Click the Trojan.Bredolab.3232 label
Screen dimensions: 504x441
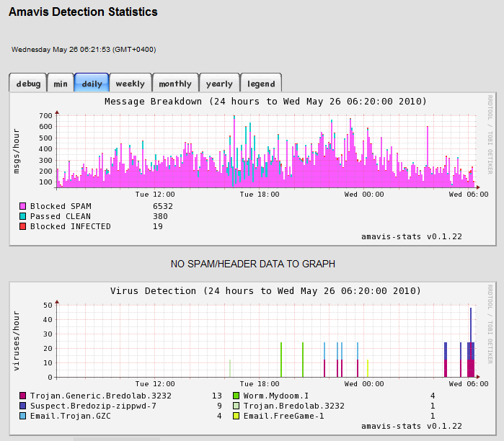(293, 406)
